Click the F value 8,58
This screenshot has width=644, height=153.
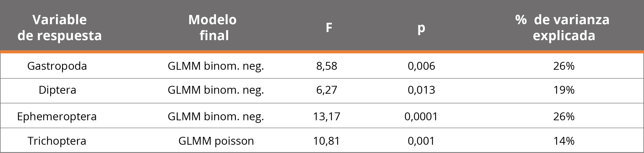click(326, 66)
